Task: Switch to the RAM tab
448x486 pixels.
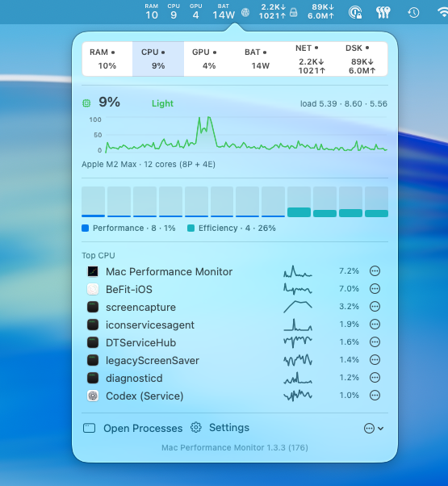Action: [x=107, y=59]
